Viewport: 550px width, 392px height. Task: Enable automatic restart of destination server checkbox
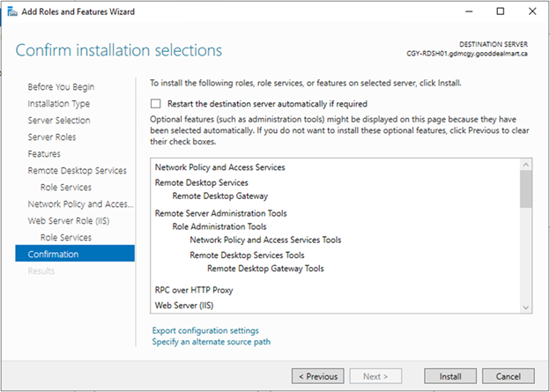tap(155, 104)
